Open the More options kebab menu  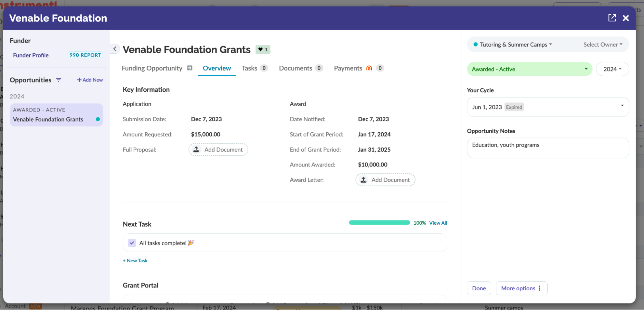click(x=540, y=288)
